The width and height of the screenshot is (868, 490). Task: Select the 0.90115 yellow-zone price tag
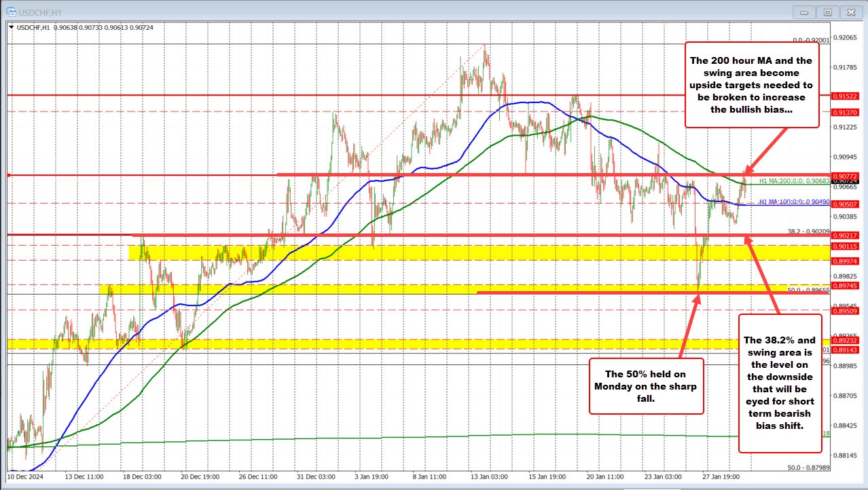point(846,246)
